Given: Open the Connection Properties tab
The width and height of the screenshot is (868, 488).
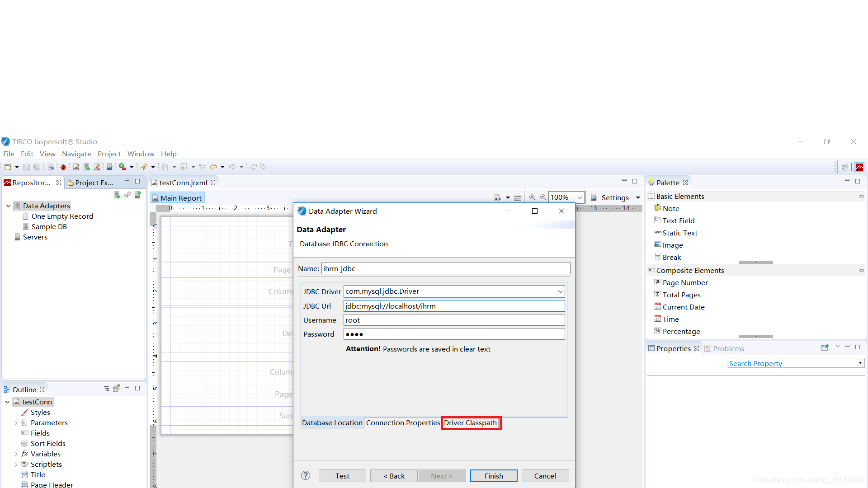Looking at the screenshot, I should click(x=402, y=422).
